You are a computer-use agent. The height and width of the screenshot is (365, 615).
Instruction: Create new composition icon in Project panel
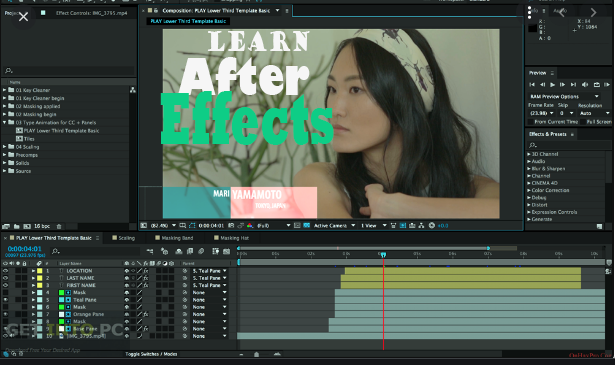point(27,226)
